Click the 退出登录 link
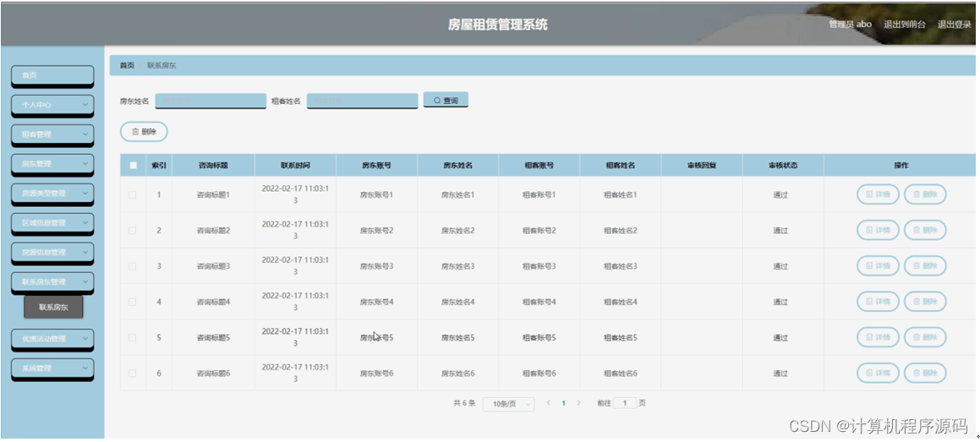This screenshot has height=442, width=980. click(954, 25)
